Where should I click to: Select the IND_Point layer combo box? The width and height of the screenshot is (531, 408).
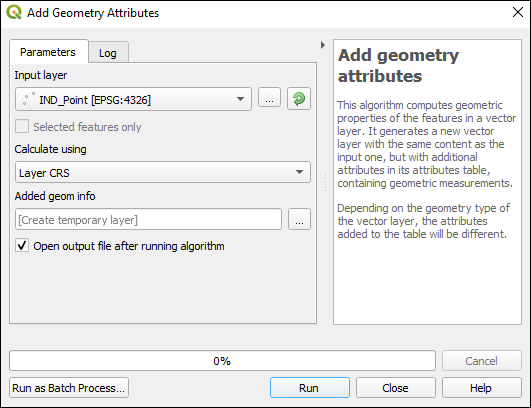[x=133, y=99]
